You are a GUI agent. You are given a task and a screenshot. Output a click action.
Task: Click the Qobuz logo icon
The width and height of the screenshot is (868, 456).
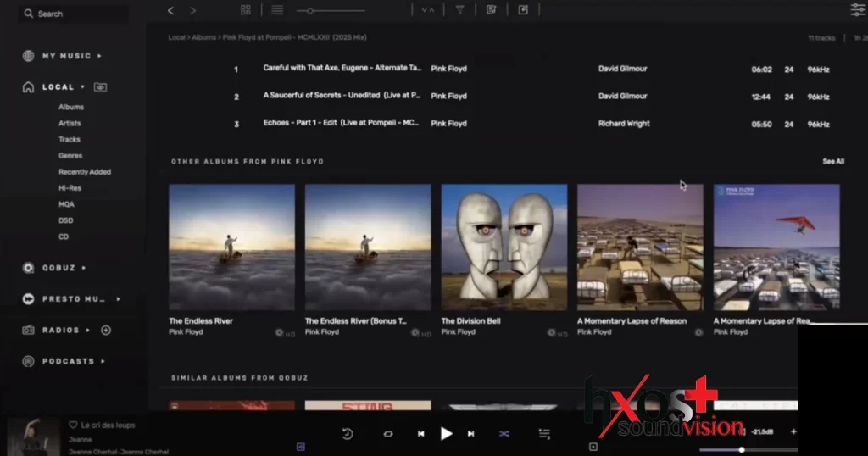click(x=28, y=268)
